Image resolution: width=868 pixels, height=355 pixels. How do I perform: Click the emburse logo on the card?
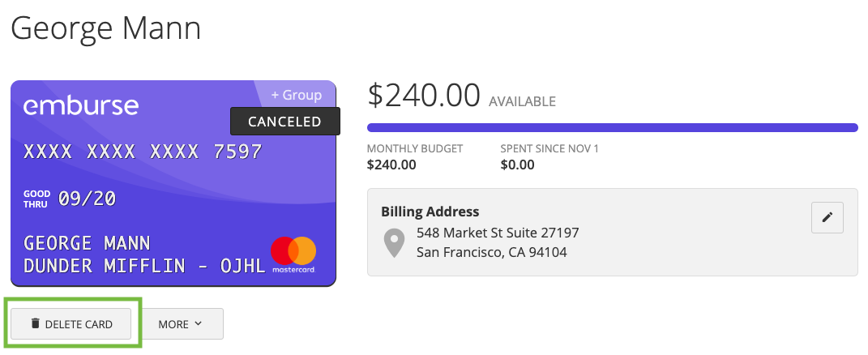[81, 105]
